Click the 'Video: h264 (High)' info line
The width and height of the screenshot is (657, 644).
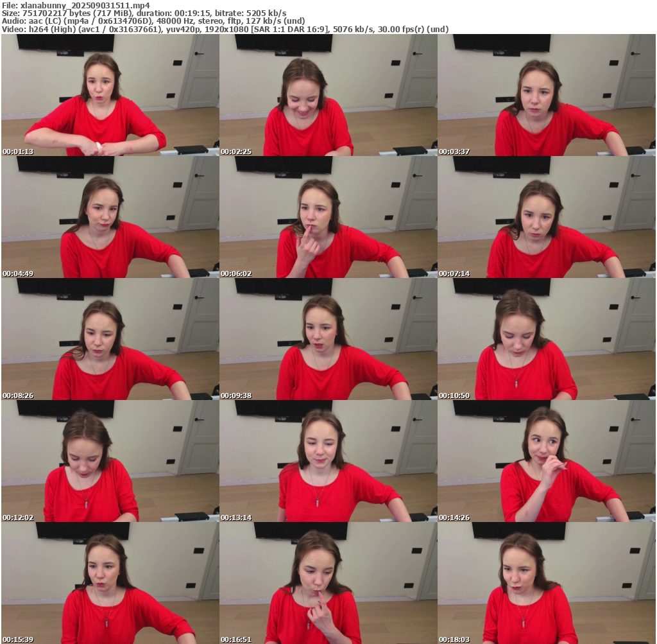[225, 30]
